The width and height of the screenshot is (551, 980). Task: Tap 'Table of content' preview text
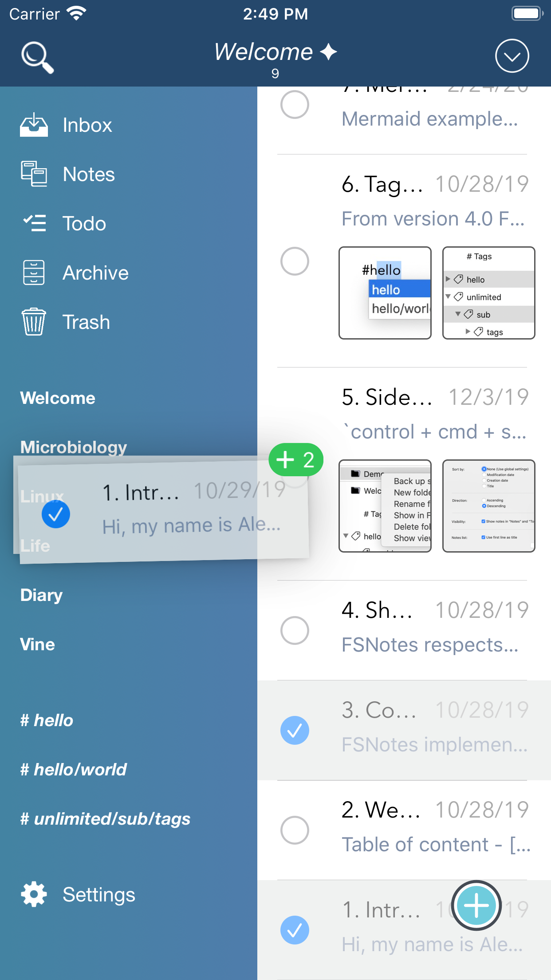click(436, 845)
